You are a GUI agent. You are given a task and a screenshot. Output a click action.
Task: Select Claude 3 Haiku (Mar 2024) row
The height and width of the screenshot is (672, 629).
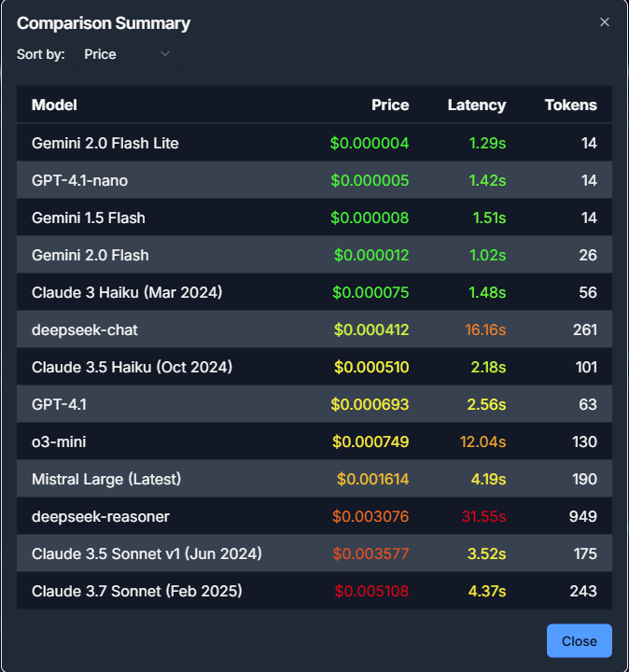coord(314,292)
